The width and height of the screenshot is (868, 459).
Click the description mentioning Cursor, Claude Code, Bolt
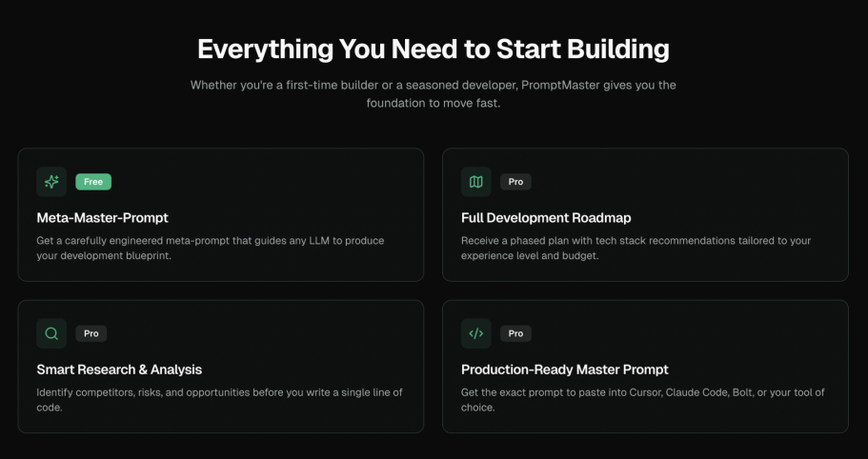(x=642, y=400)
